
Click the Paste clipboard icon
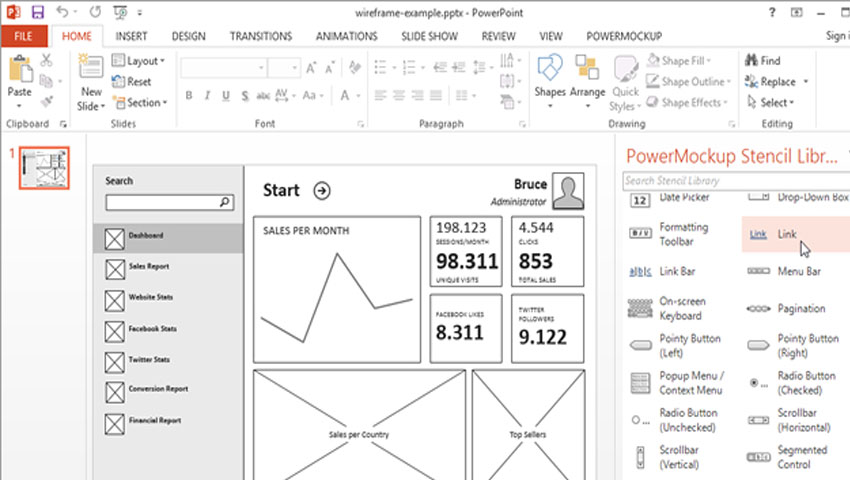(19, 76)
